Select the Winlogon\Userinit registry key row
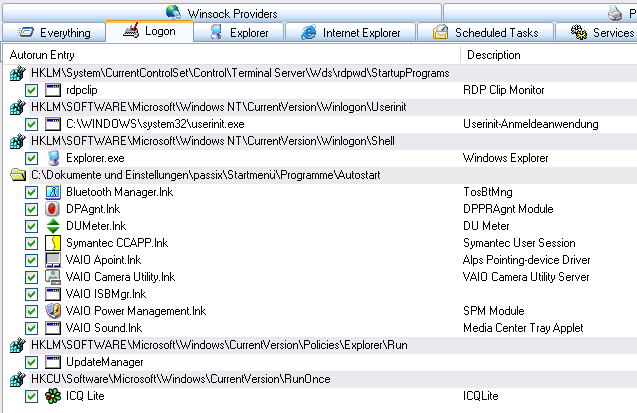This screenshot has width=637, height=413. 321,107
